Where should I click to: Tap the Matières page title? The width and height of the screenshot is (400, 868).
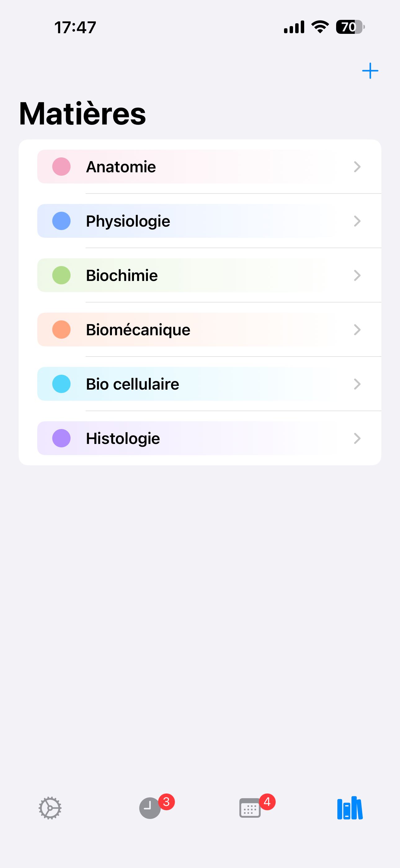coord(82,114)
